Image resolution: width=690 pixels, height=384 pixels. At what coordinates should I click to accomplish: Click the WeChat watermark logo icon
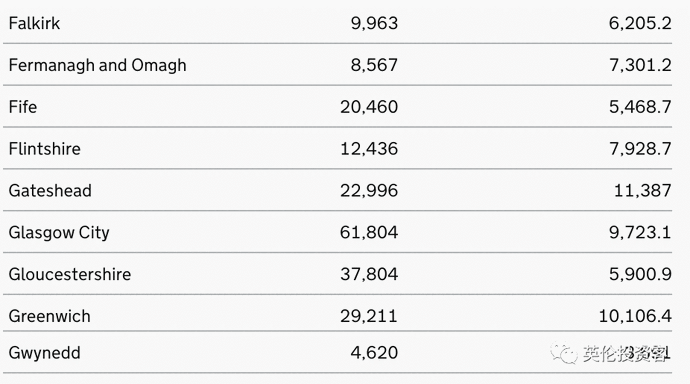click(x=563, y=353)
